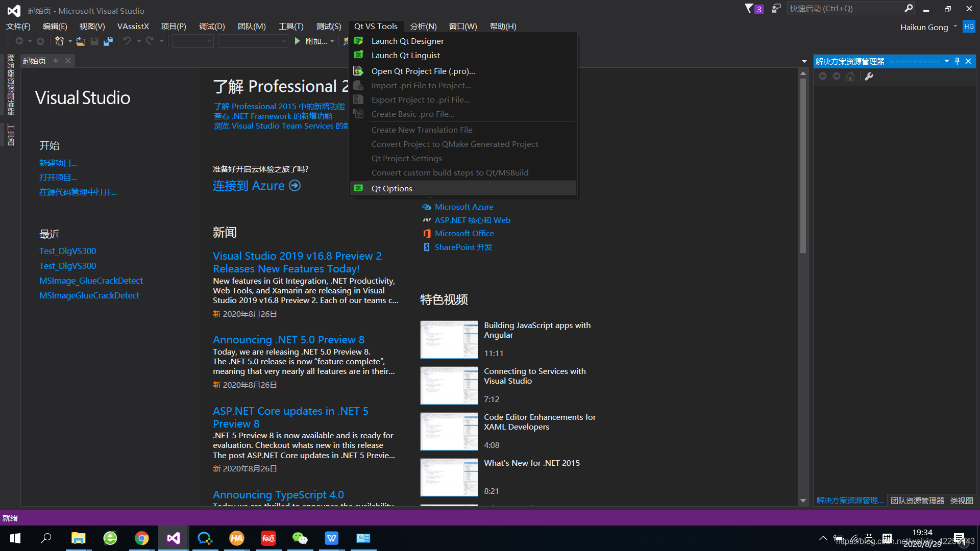Image resolution: width=980 pixels, height=551 pixels.
Task: Click the Open File folder icon
Action: coord(81,41)
